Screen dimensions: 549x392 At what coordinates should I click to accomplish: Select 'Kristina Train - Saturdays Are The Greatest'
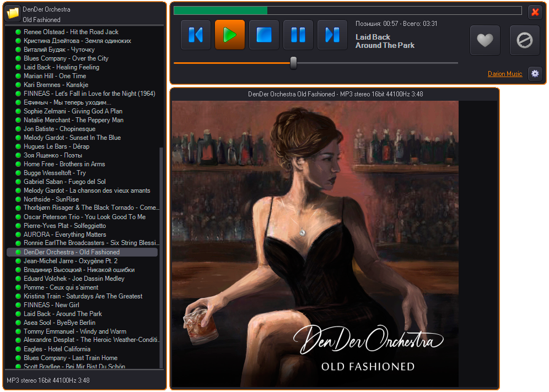83,296
